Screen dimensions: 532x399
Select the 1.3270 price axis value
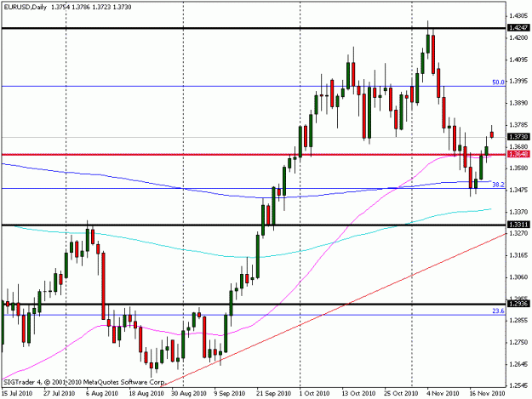point(518,233)
